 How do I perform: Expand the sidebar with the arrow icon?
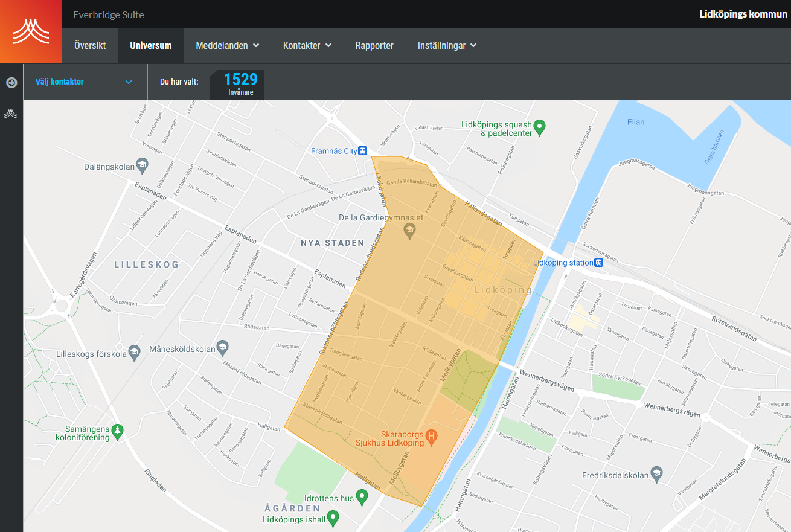tap(11, 82)
